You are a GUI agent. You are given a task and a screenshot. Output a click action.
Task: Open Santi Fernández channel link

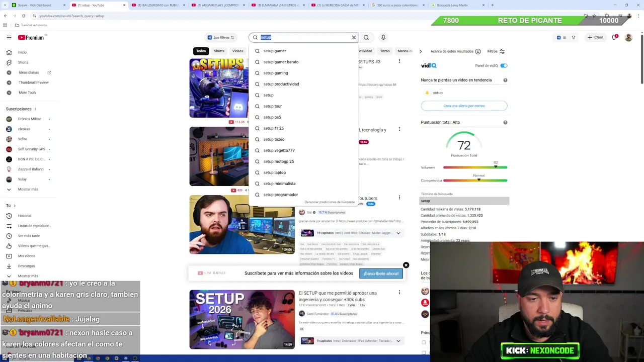(317, 314)
